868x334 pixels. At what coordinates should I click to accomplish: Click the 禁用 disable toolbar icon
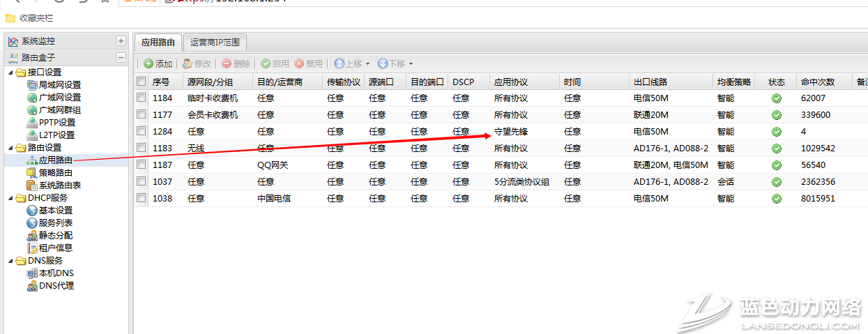[x=299, y=63]
